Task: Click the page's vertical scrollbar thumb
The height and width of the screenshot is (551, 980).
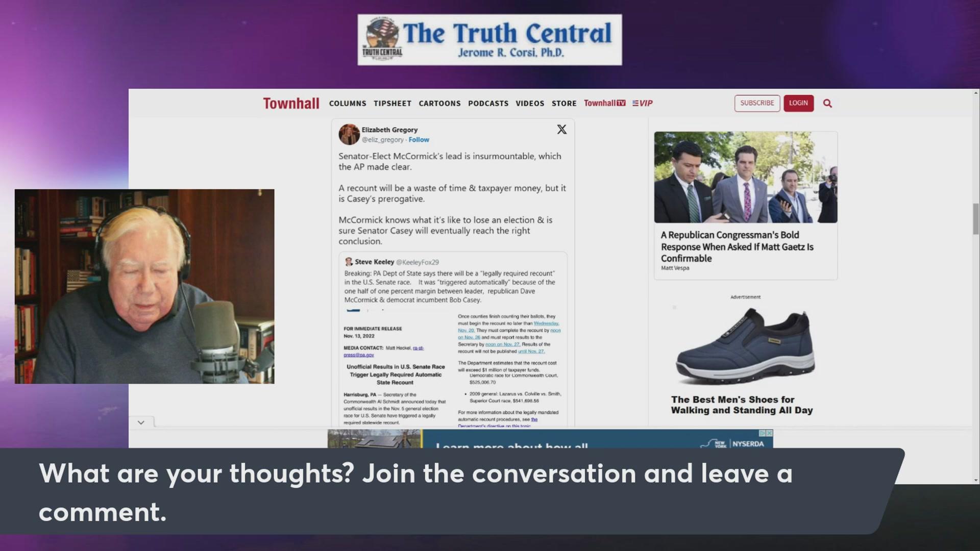Action: tap(976, 218)
